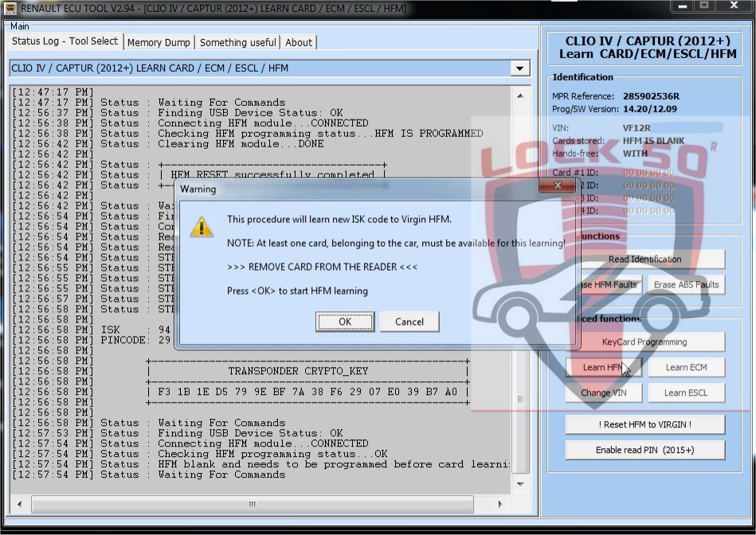Click Erase ABS Faults button
This screenshot has width=756, height=535.
(686, 284)
